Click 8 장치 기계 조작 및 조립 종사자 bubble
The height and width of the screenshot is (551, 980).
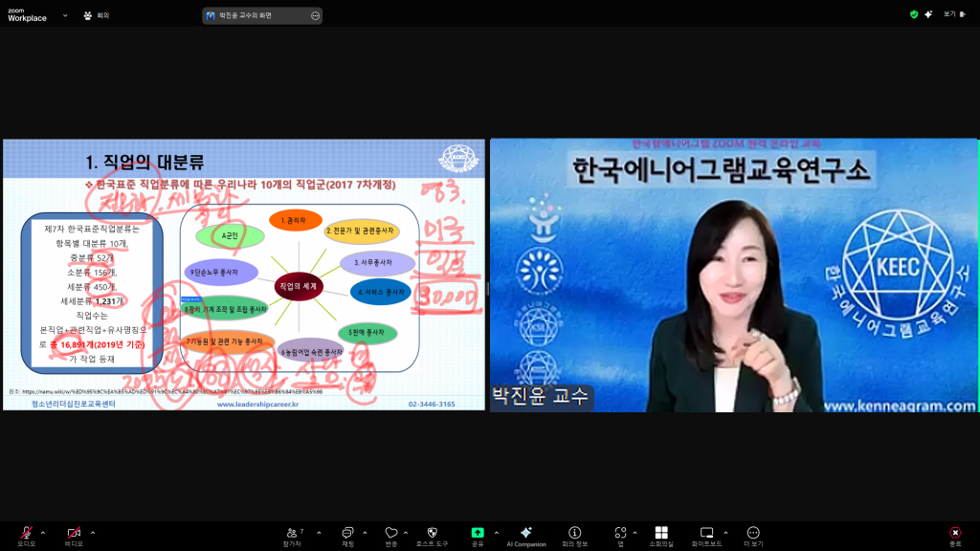(226, 309)
